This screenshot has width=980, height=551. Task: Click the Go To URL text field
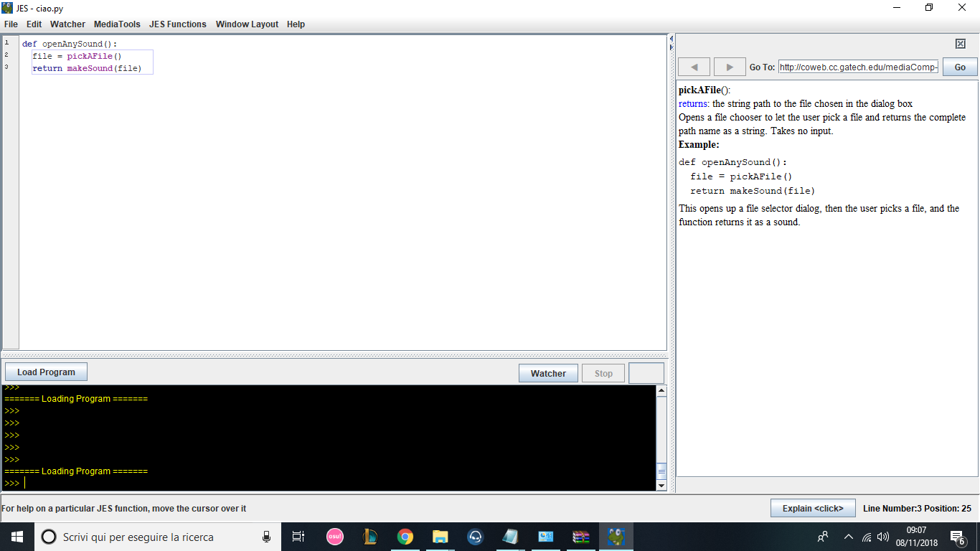858,67
